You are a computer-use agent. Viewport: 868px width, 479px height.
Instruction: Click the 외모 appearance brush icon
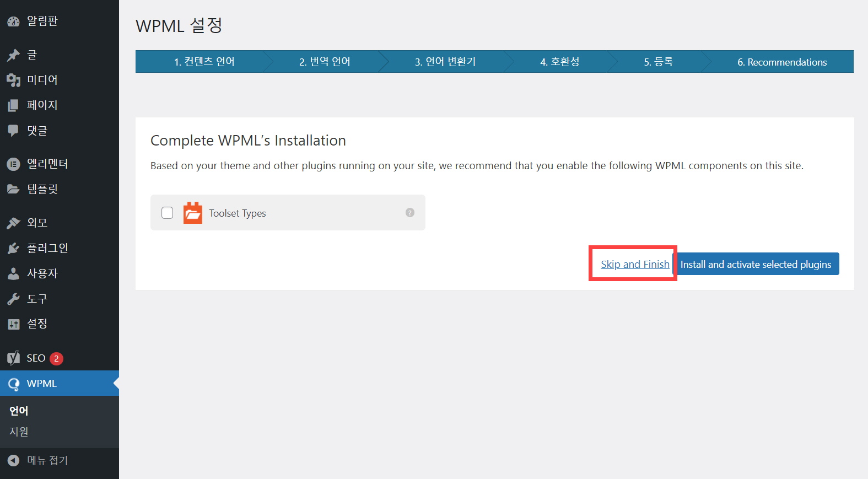[x=13, y=223]
